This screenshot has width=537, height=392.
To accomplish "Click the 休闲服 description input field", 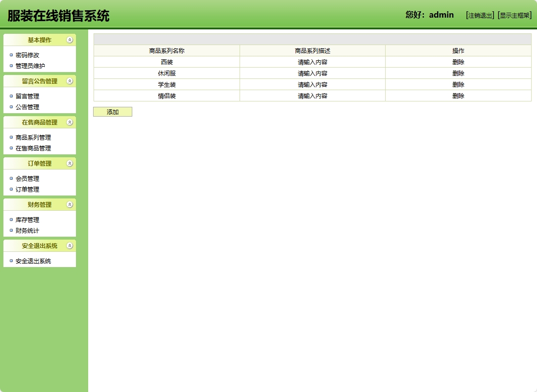I will click(313, 73).
